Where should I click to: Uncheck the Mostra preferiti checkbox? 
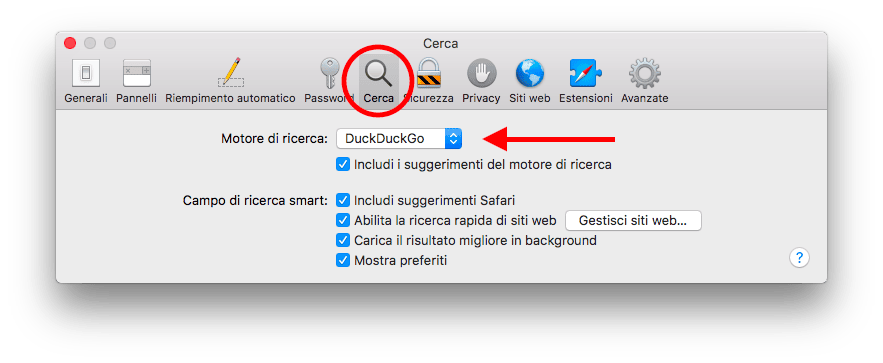343,261
